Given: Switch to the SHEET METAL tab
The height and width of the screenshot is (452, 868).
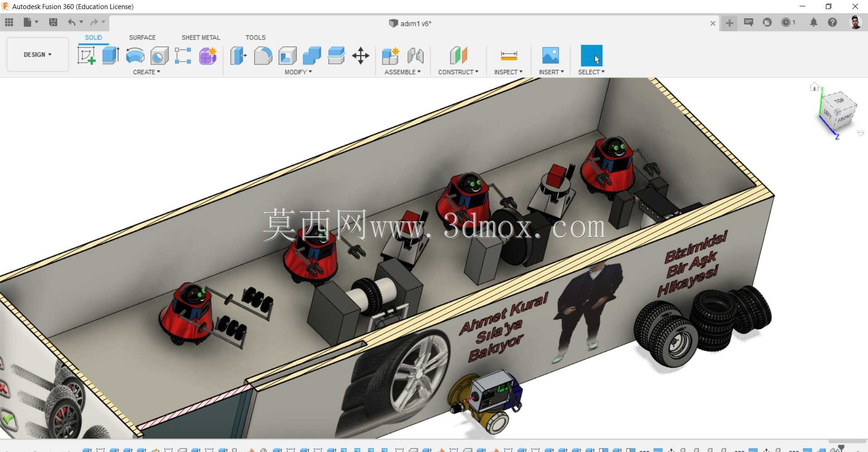Looking at the screenshot, I should pyautogui.click(x=201, y=38).
